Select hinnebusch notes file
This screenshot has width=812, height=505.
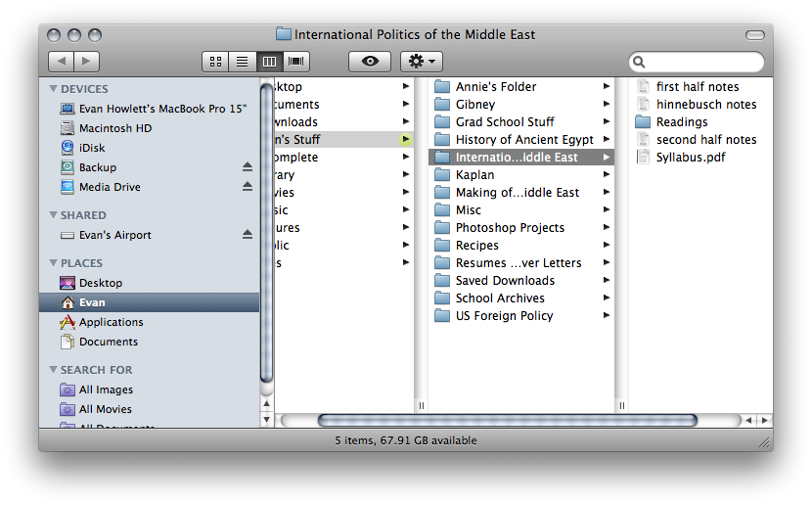[x=701, y=104]
